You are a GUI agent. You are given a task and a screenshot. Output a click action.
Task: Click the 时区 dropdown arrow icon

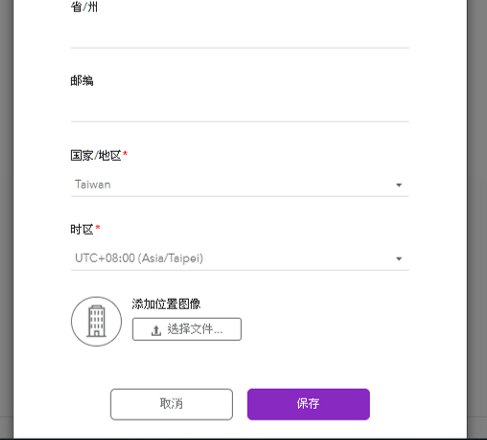tap(399, 259)
